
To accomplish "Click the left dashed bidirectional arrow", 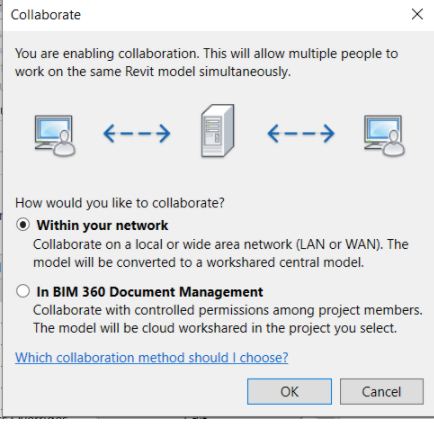I will click(137, 133).
